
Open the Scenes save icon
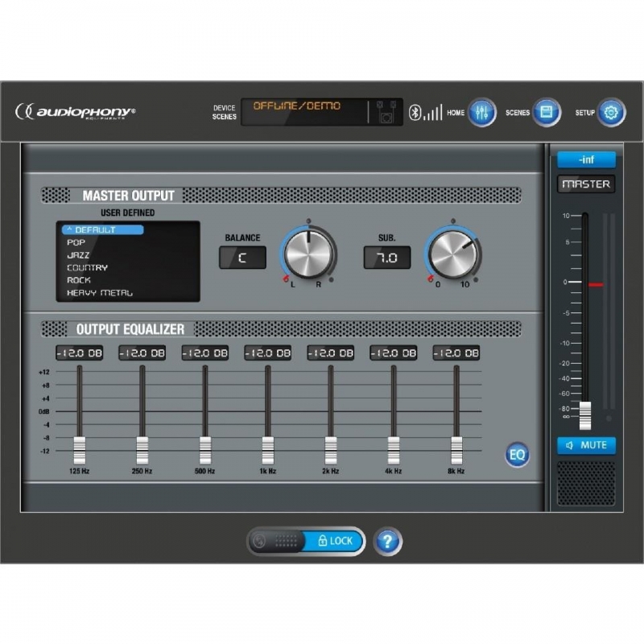click(x=547, y=113)
